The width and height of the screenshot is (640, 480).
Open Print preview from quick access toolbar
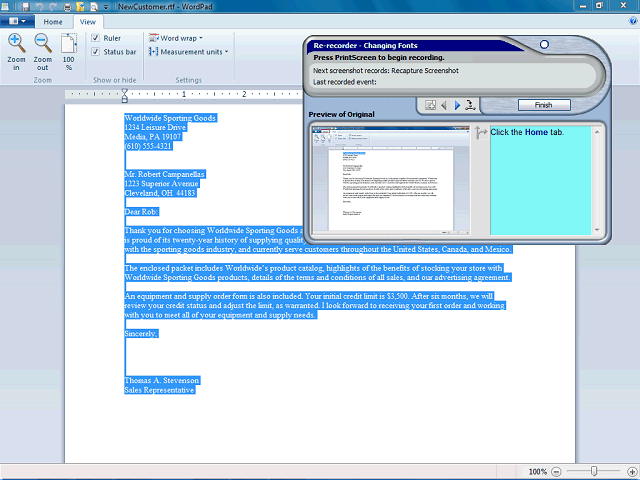coord(94,7)
